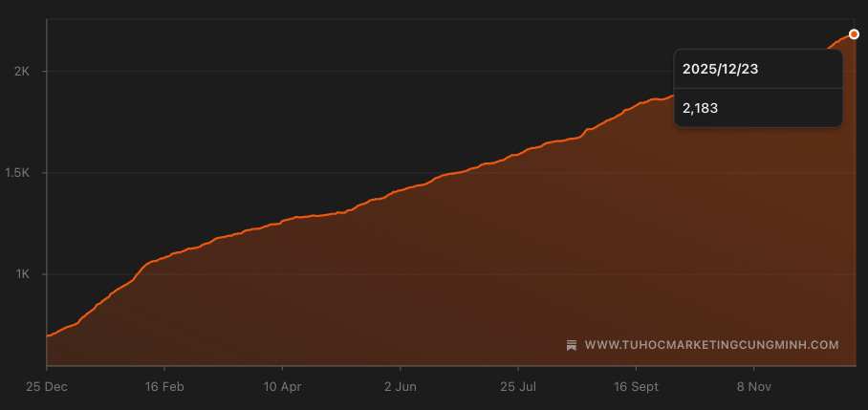This screenshot has height=410, width=868.
Task: Click the 16 Sept x-axis label
Action: click(636, 387)
